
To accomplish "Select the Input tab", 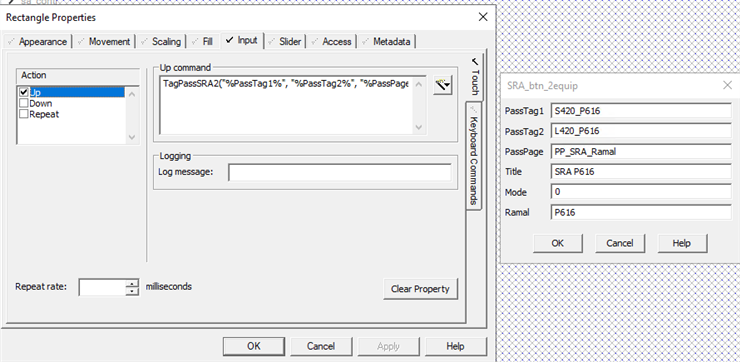I will (x=242, y=40).
